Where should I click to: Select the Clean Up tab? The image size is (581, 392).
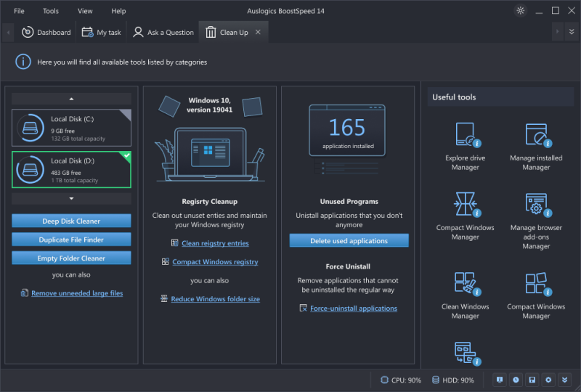click(x=233, y=32)
